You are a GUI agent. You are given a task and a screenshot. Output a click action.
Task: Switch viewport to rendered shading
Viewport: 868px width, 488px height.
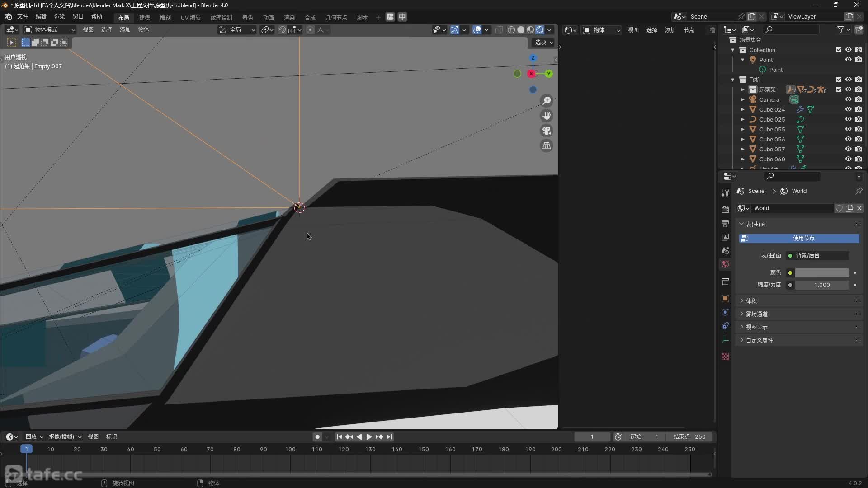[540, 30]
